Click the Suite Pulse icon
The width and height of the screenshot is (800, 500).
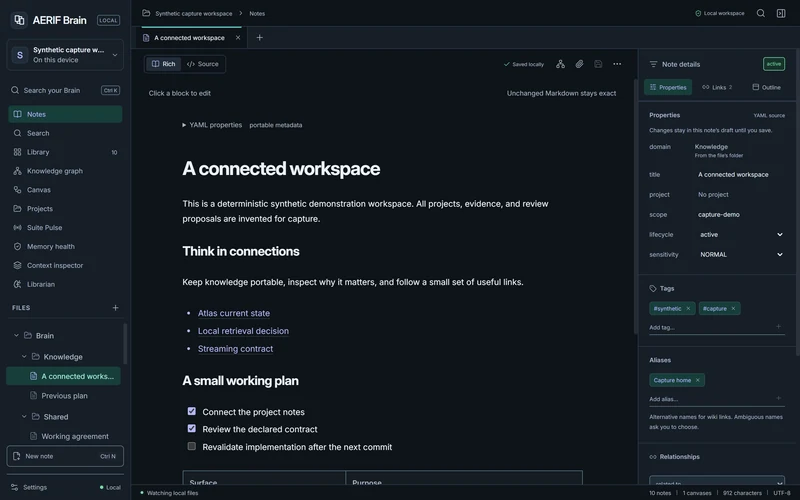[x=17, y=228]
